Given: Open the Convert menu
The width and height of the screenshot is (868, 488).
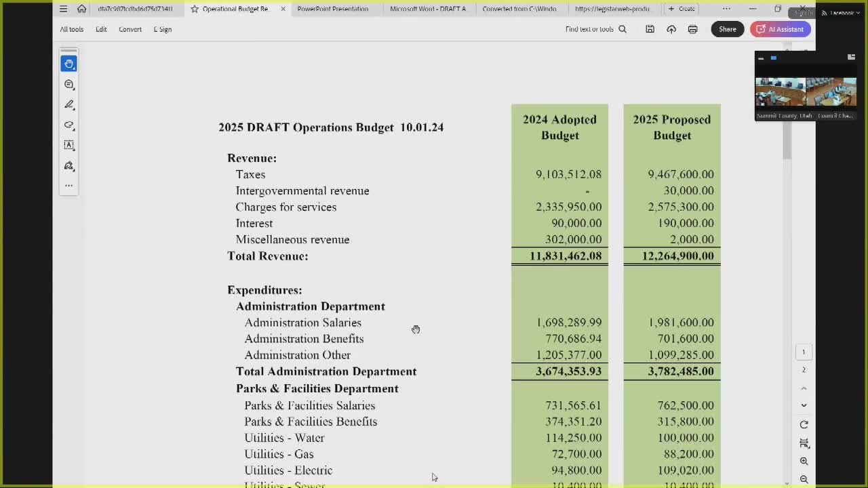Looking at the screenshot, I should click(130, 29).
